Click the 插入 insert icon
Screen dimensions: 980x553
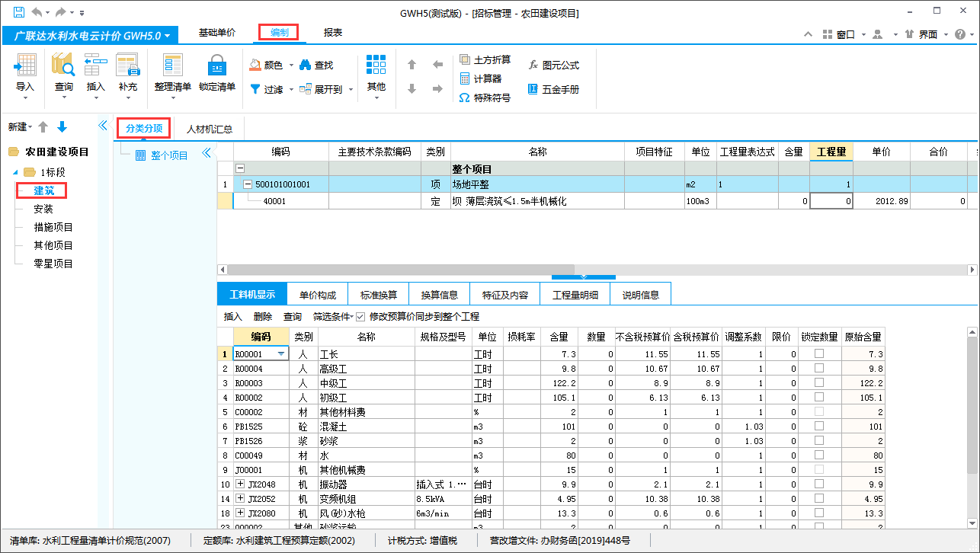96,66
